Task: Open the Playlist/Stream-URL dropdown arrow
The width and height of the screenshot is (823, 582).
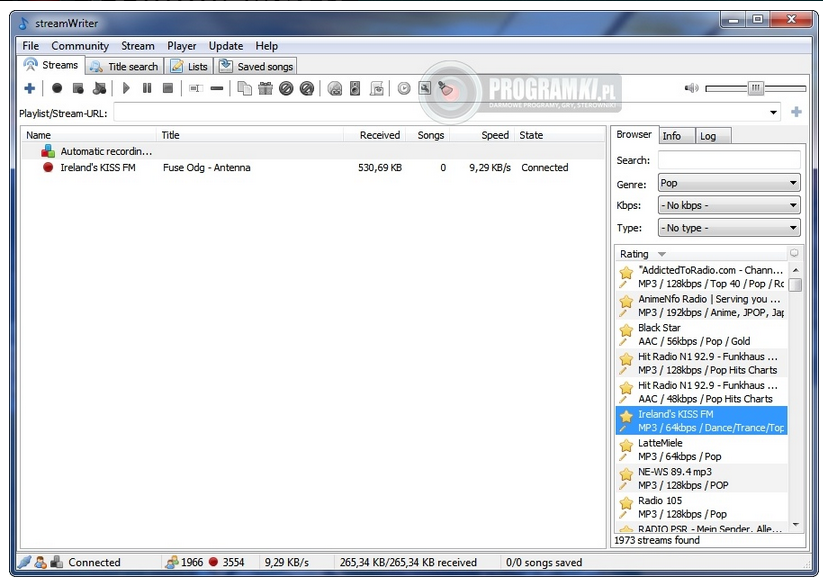Action: [x=773, y=112]
